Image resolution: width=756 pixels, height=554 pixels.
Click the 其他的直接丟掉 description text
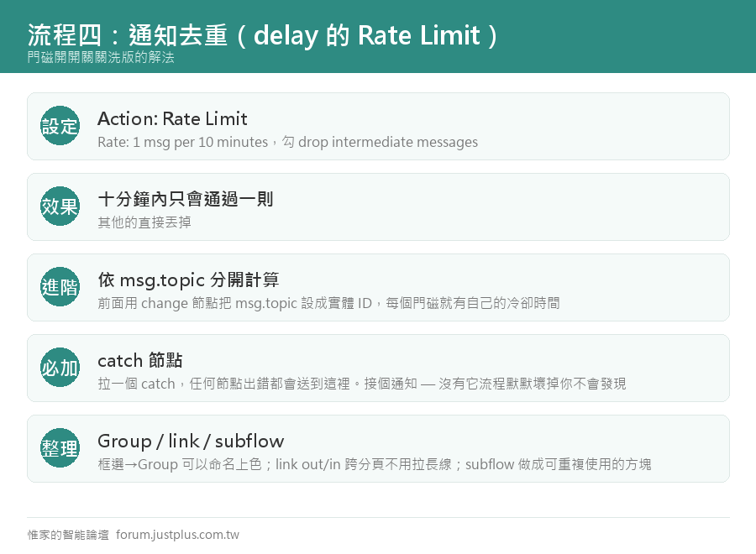point(144,222)
